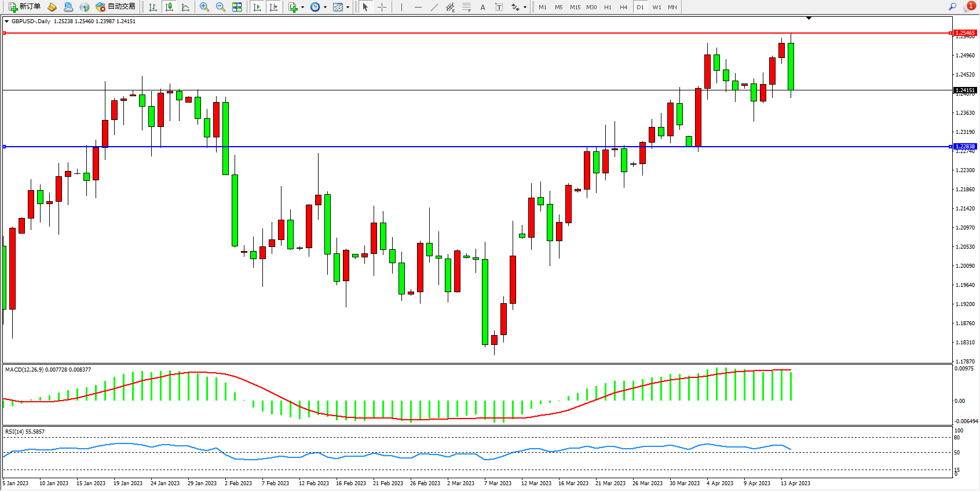
Task: Select the text label tool
Action: point(499,7)
